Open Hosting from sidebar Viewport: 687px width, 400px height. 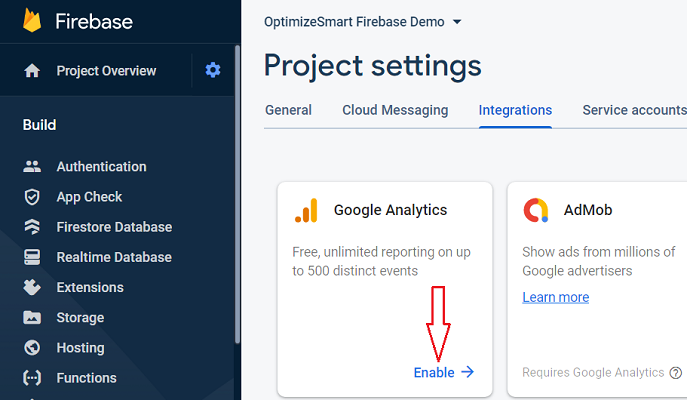80,348
